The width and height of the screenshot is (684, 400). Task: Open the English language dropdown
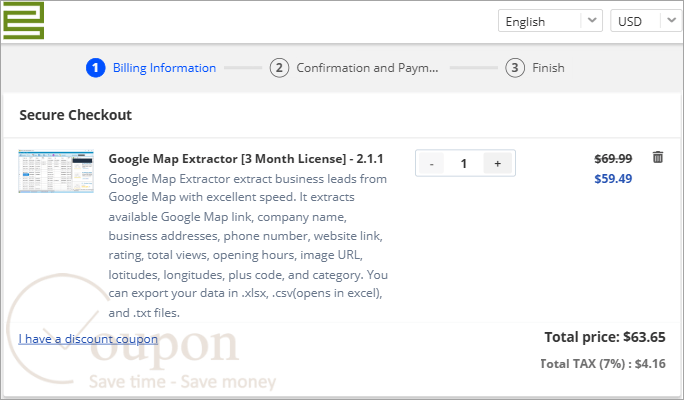(x=550, y=21)
